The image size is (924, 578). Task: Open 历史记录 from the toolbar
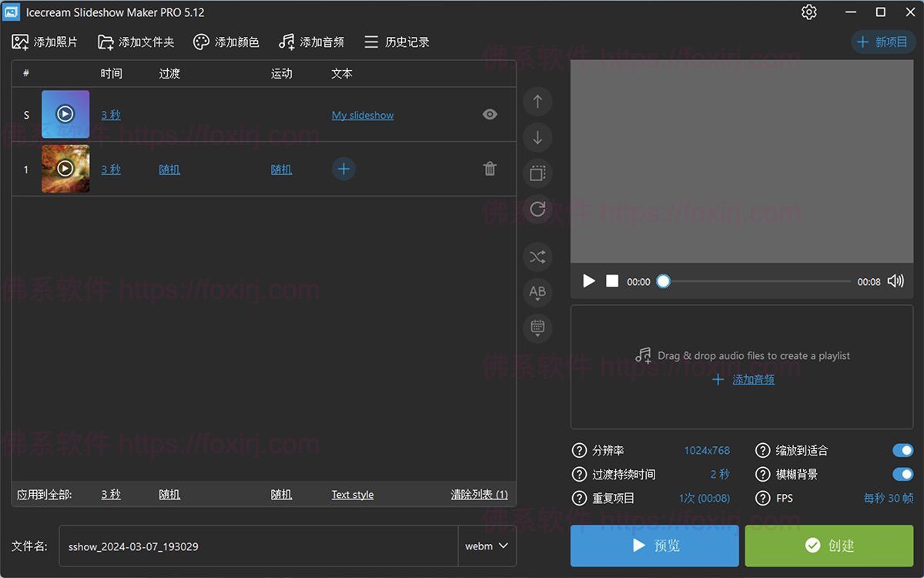tap(397, 42)
